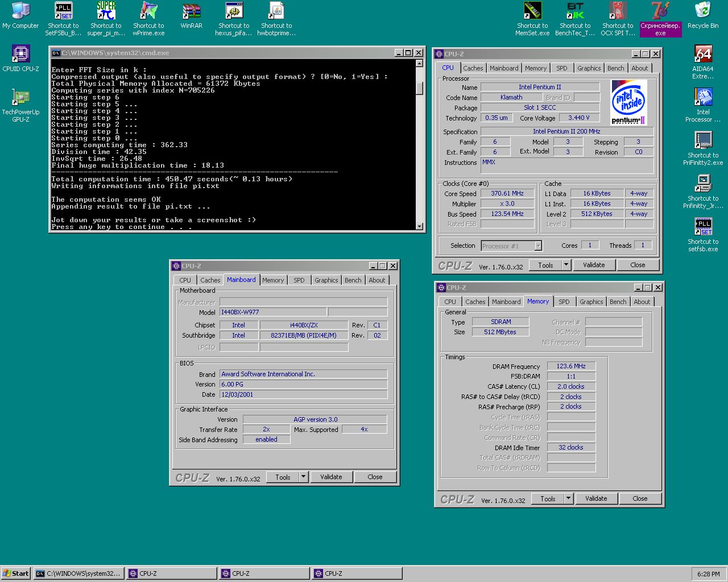The image size is (728, 582).
Task: Click system tray clock 6:28 PM
Action: click(x=708, y=574)
